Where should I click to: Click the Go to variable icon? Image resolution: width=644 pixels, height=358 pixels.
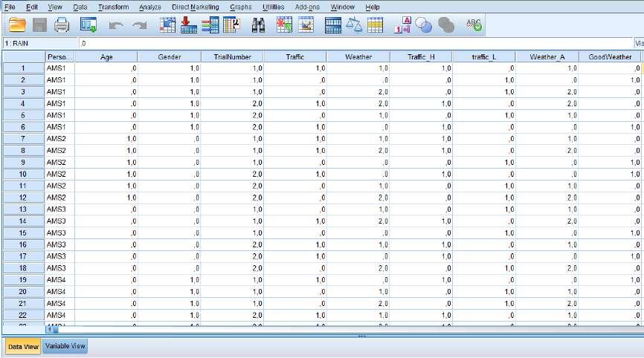coord(189,25)
